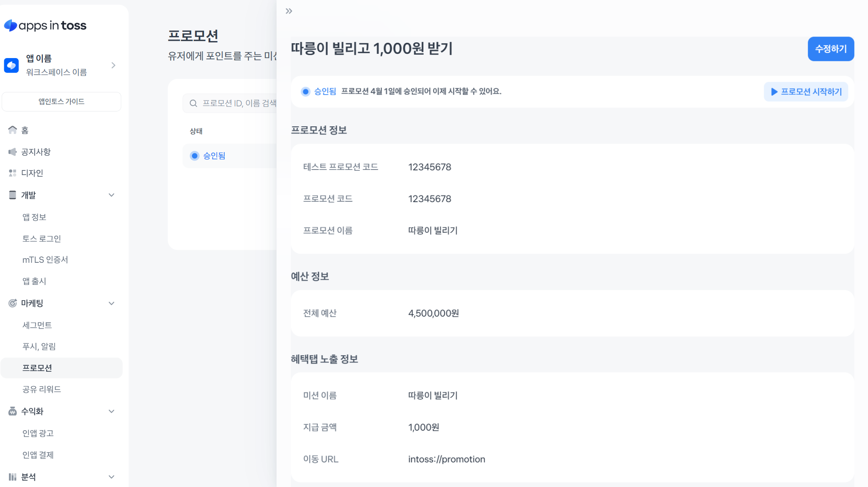Collapse the marketing section chevron
The height and width of the screenshot is (487, 868).
[x=111, y=303]
